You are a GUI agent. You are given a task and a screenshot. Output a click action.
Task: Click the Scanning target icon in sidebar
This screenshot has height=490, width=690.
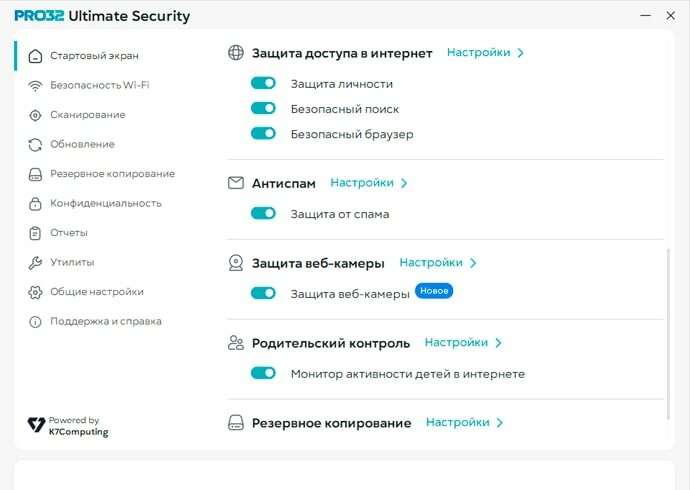[x=36, y=115]
